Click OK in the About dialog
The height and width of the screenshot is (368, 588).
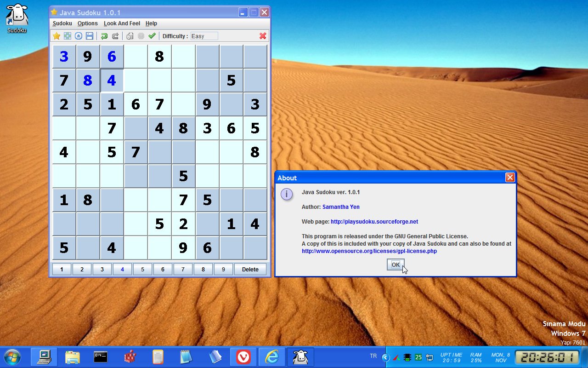coord(396,264)
